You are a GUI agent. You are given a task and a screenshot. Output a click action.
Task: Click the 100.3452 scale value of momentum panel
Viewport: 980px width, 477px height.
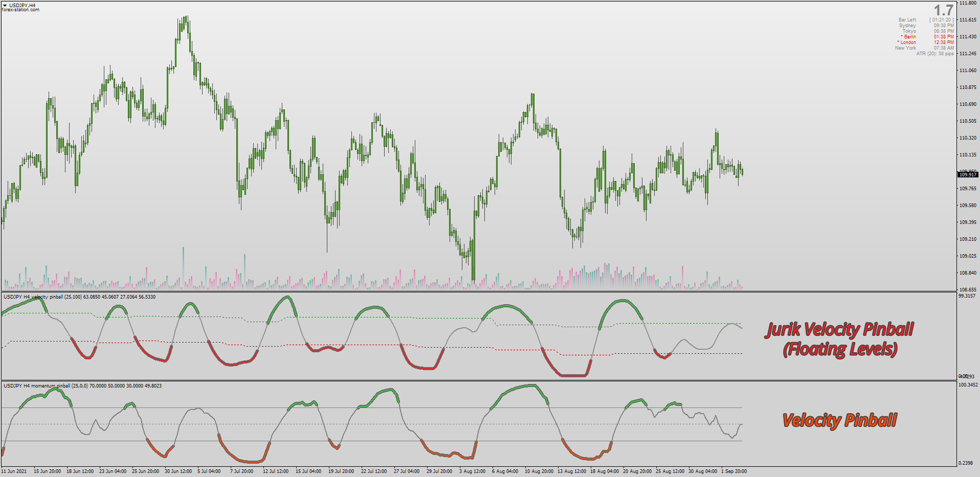(968, 385)
